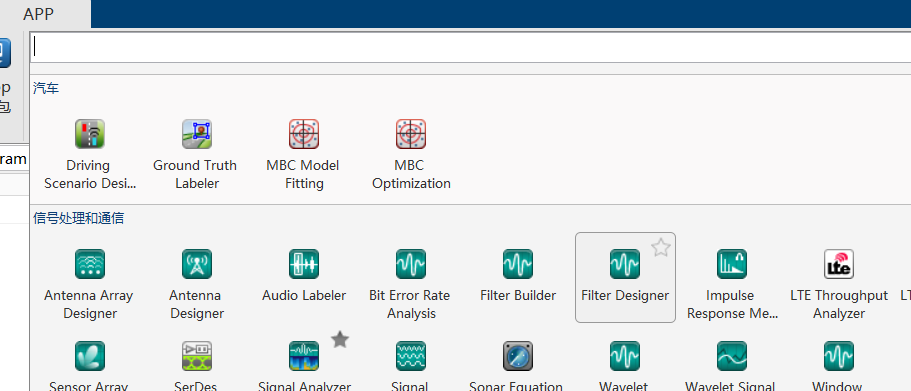Remove Signal Analyzer from favorites star

[340, 340]
